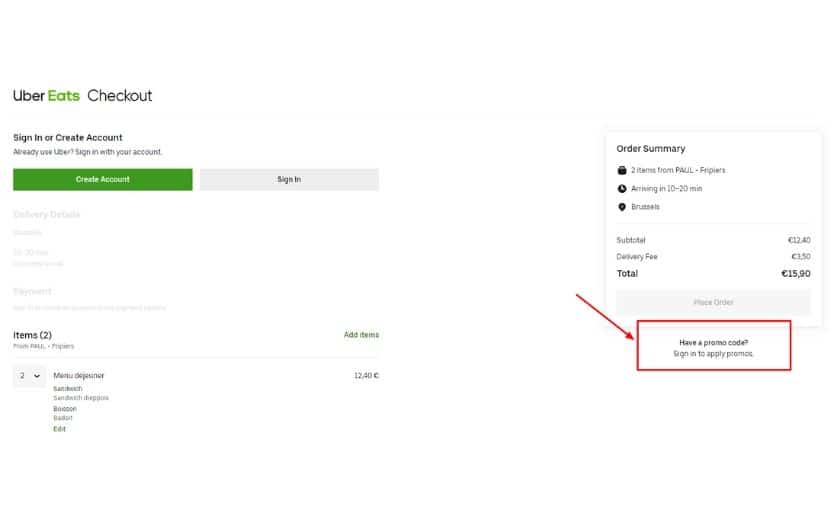Click the 'Have a promo code?' text

pos(714,342)
